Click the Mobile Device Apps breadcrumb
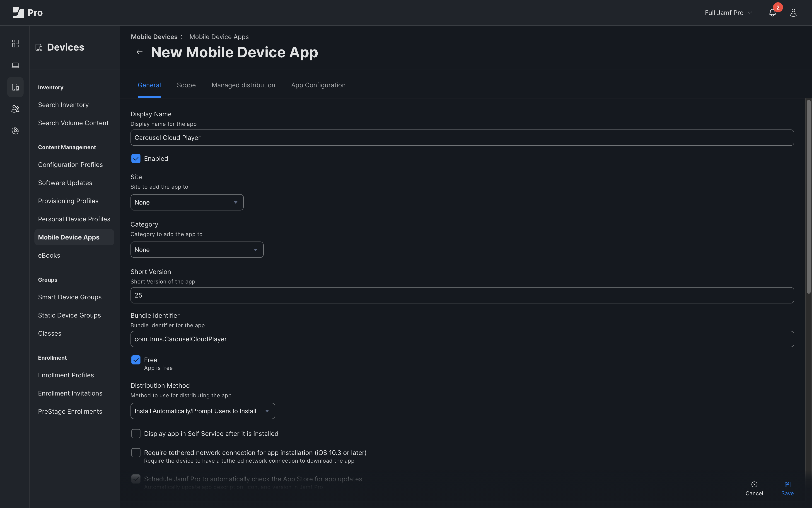 [219, 37]
